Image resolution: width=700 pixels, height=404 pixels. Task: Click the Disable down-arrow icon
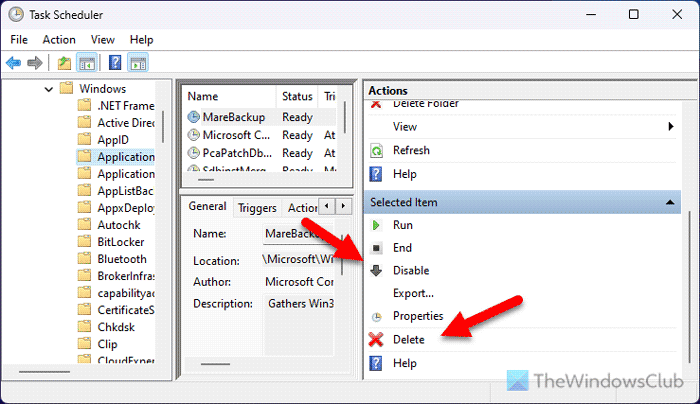(376, 271)
